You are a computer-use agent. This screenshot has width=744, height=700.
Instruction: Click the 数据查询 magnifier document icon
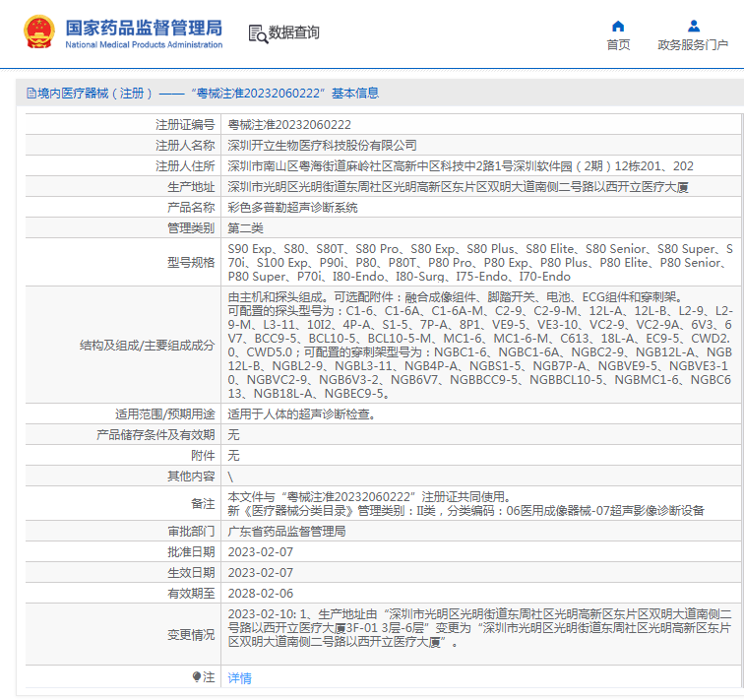(x=257, y=33)
